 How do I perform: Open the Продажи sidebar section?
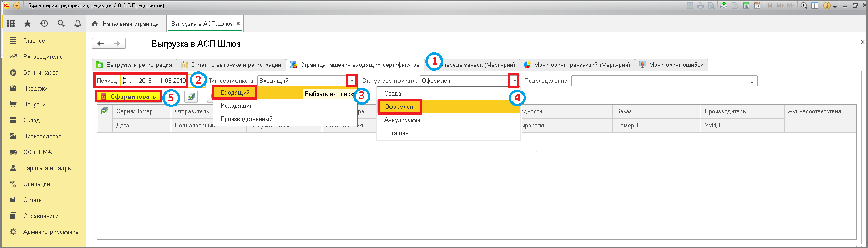pyautogui.click(x=44, y=88)
